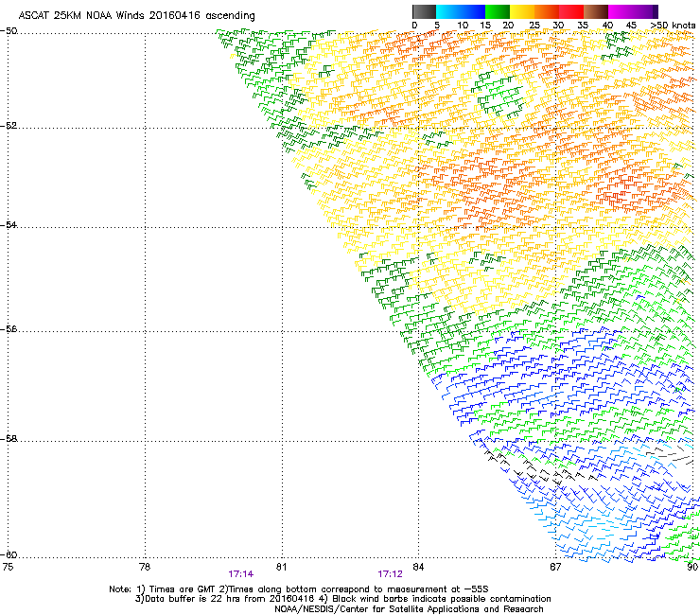
Task: Click the gray 0-5 knots color swatch
Action: [x=424, y=11]
